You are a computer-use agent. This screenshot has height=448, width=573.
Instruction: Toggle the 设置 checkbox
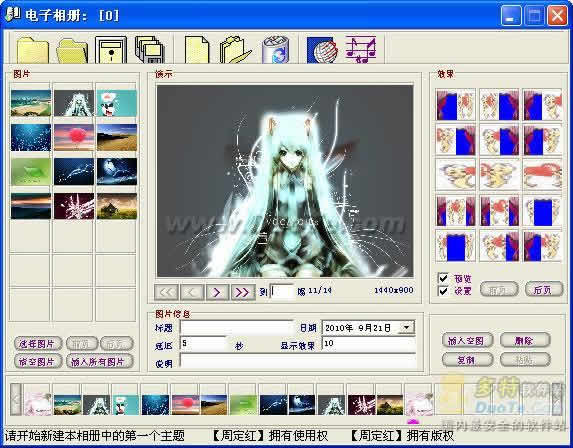443,291
